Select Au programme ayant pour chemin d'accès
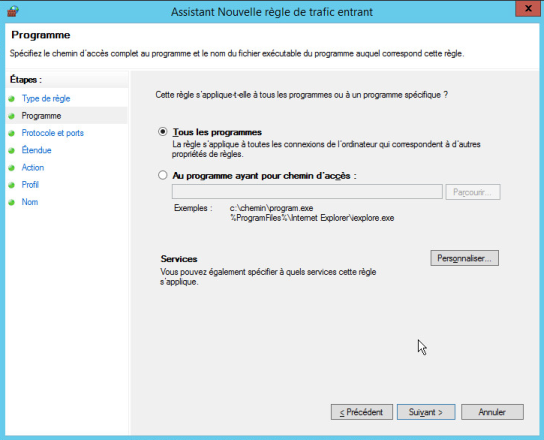Viewport: 544px width, 440px height. tap(162, 175)
